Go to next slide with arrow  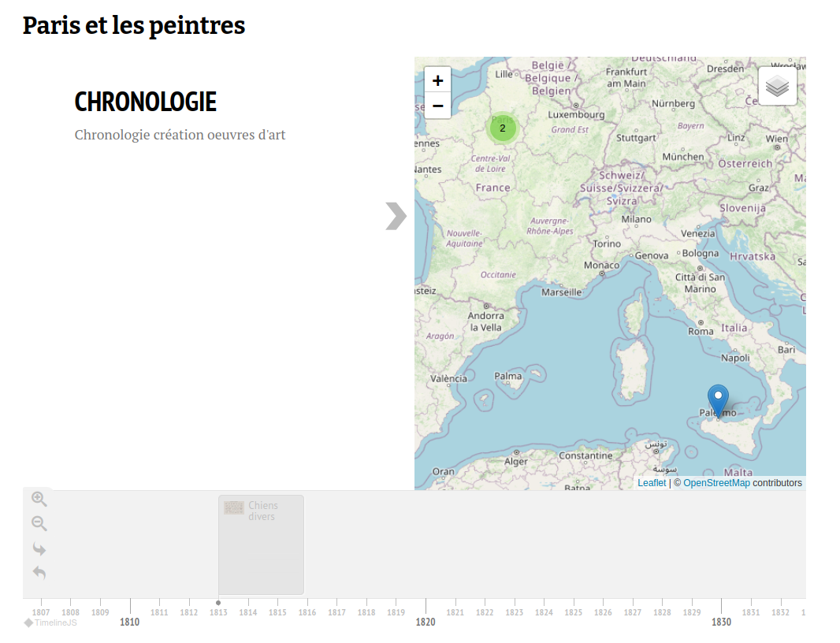396,216
